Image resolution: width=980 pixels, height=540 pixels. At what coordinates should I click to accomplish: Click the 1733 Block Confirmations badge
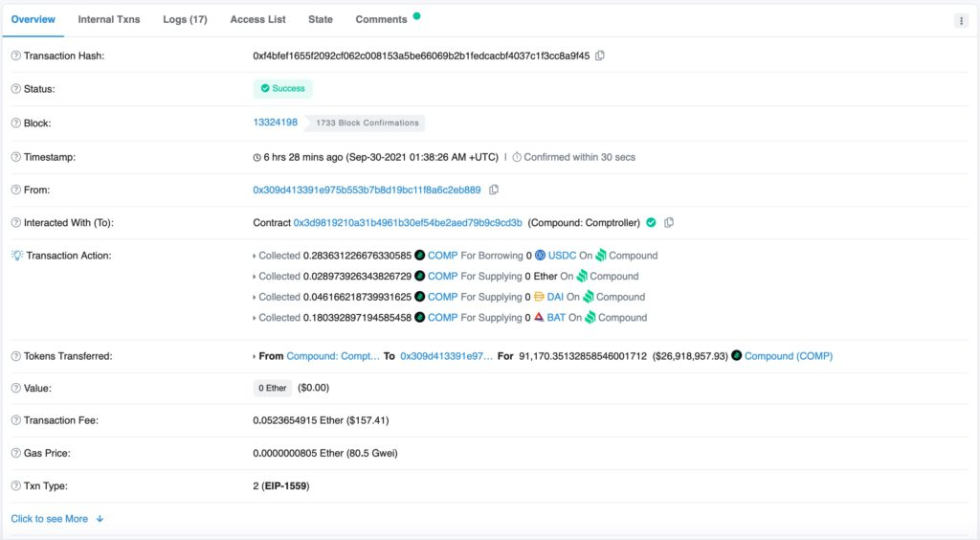367,124
